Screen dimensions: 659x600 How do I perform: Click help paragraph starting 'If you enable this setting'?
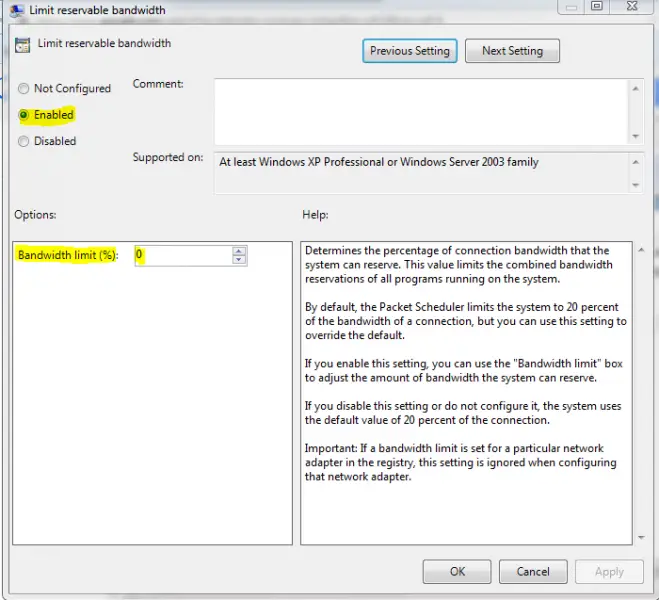(x=464, y=371)
